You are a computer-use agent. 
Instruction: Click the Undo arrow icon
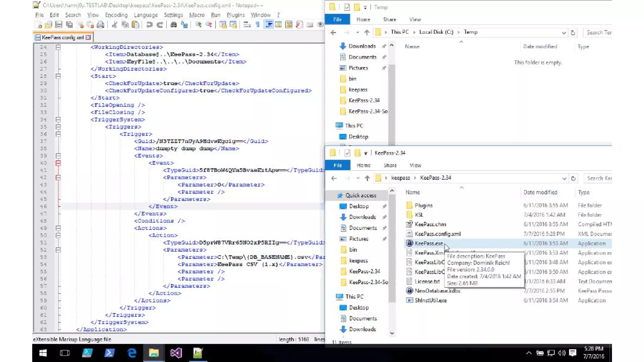coord(149,25)
